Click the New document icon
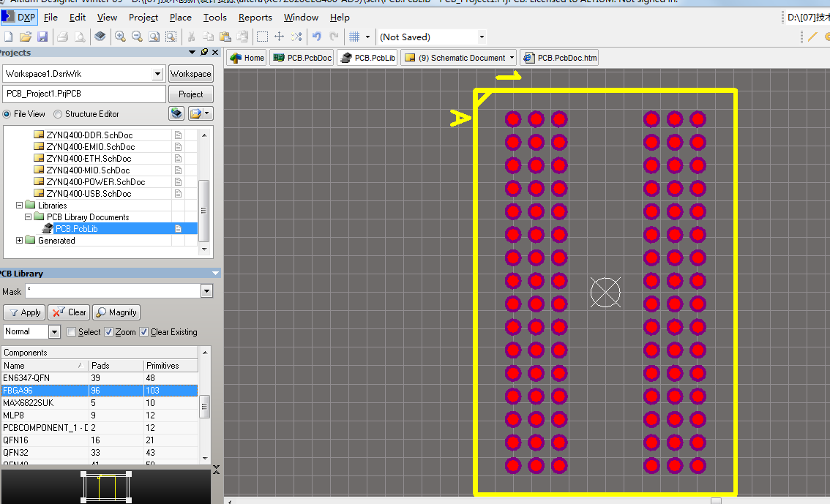The height and width of the screenshot is (504, 830). [x=9, y=37]
